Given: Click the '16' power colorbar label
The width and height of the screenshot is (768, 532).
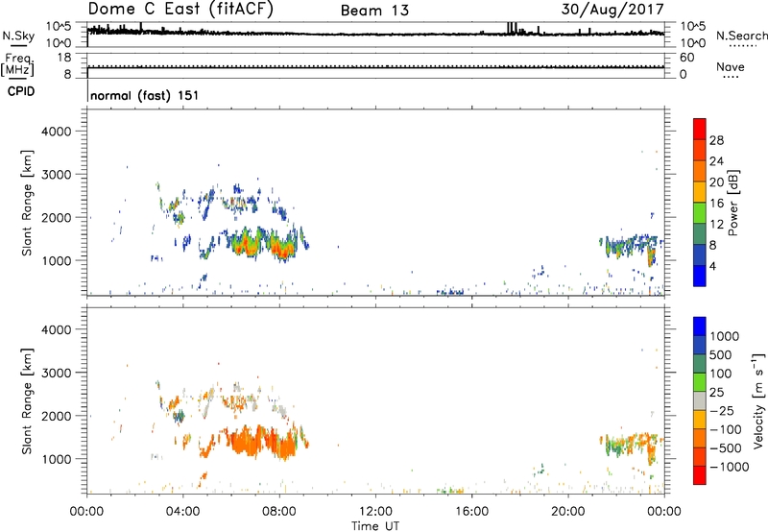Looking at the screenshot, I should [716, 204].
